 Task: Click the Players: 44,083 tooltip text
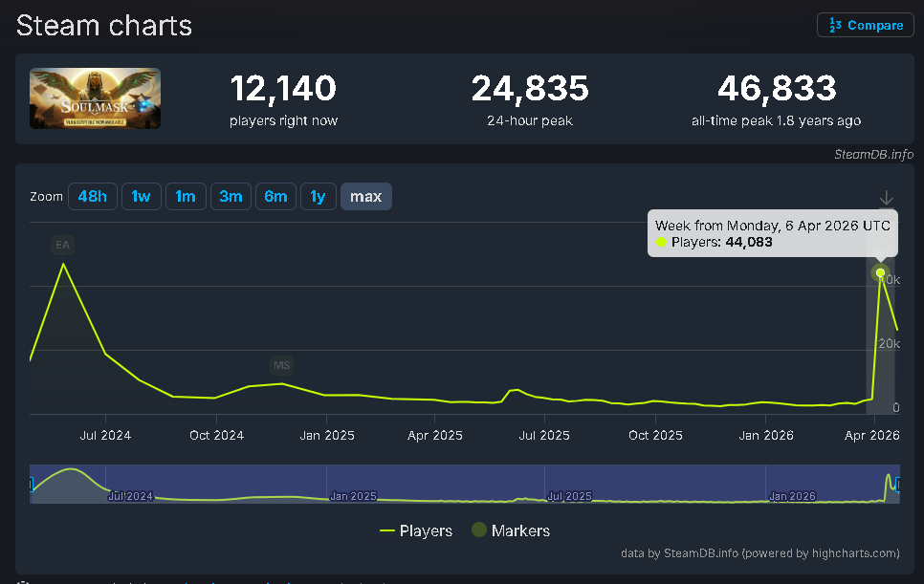(721, 242)
